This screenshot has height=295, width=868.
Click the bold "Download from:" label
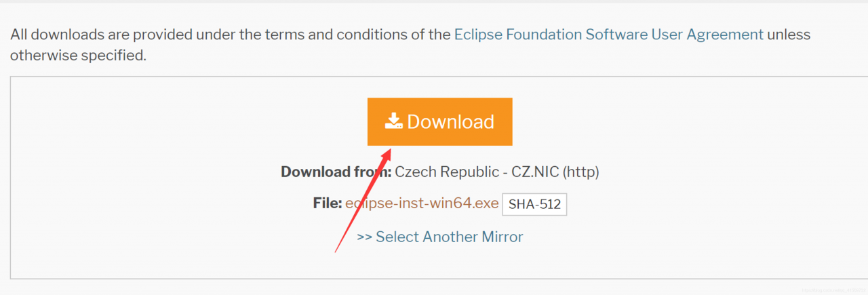(x=336, y=172)
